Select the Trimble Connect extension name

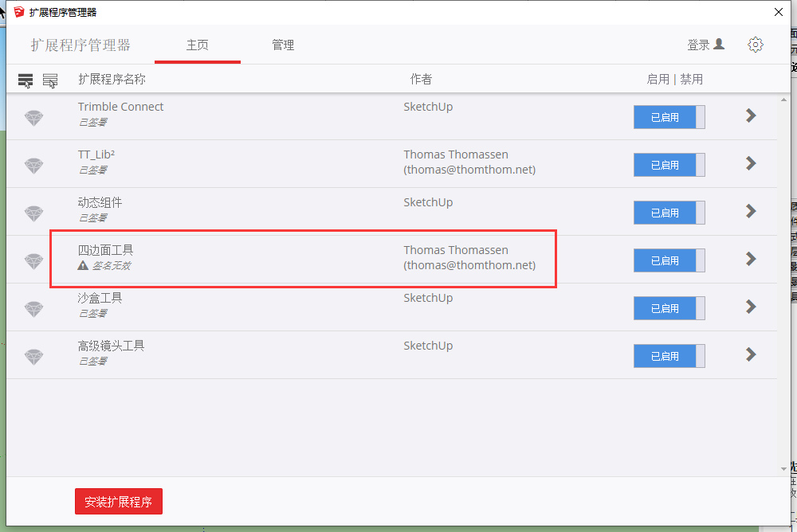pos(120,107)
